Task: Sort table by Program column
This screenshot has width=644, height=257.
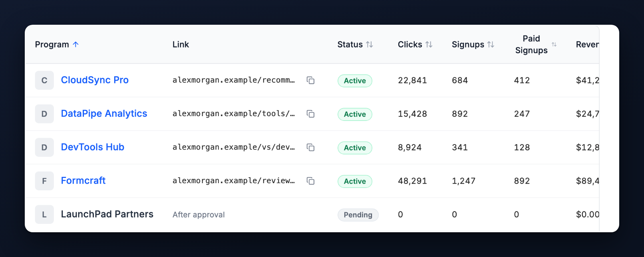Action: 57,44
